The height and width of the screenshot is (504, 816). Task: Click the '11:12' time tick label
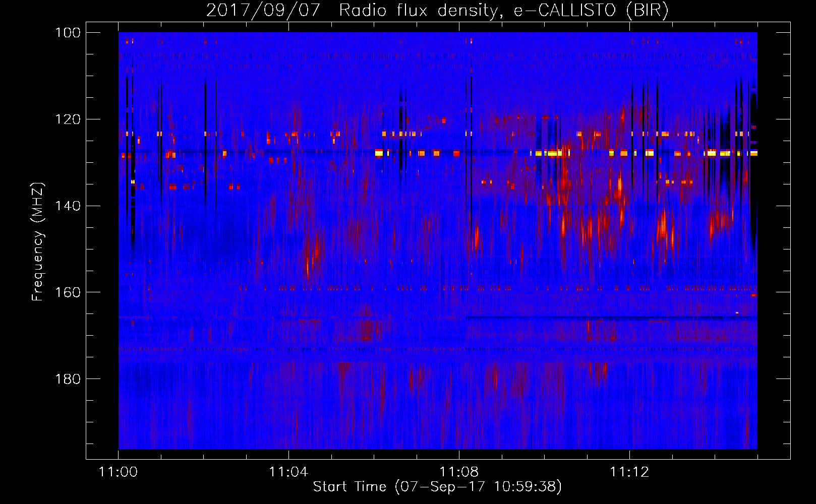629,472
